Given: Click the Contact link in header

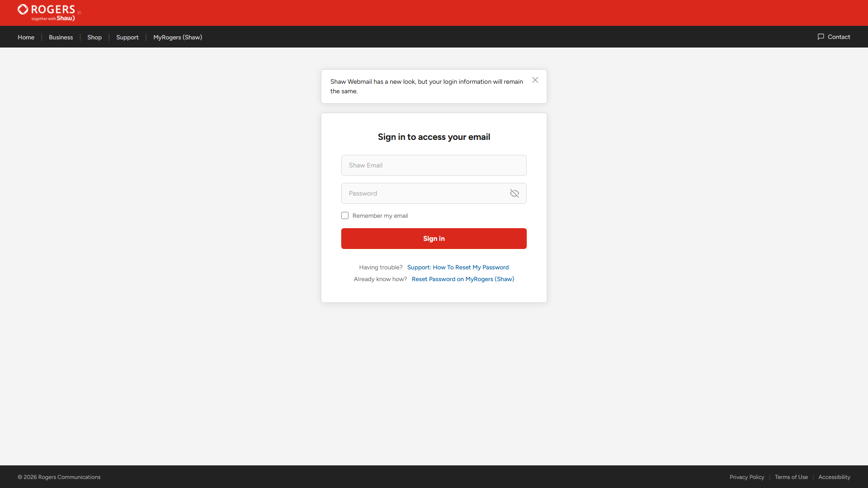Looking at the screenshot, I should click(834, 37).
